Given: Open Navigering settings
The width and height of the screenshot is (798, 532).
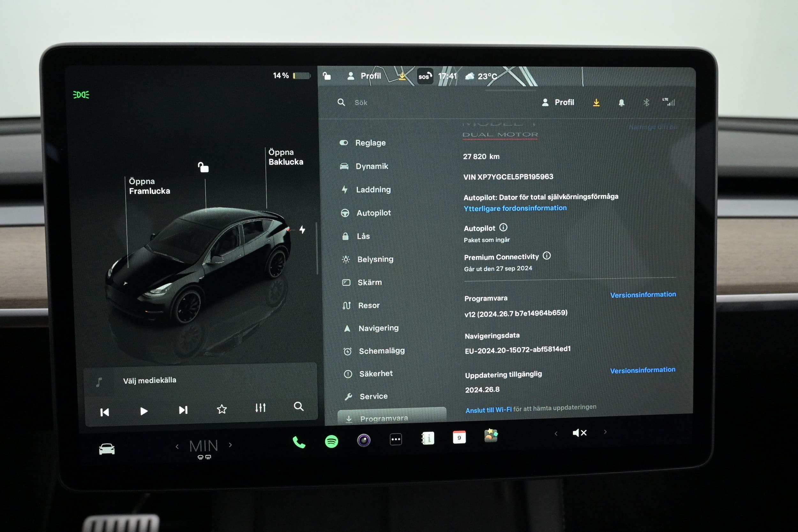Looking at the screenshot, I should 371,328.
